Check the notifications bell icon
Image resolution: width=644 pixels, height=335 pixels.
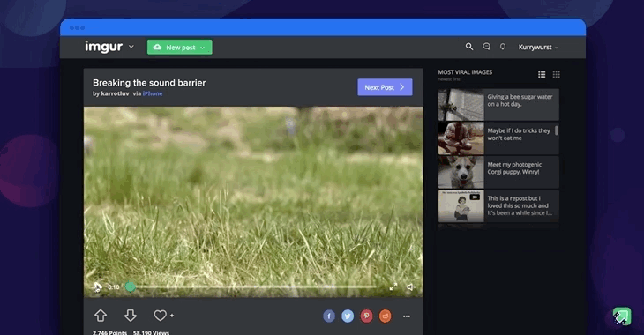point(503,47)
